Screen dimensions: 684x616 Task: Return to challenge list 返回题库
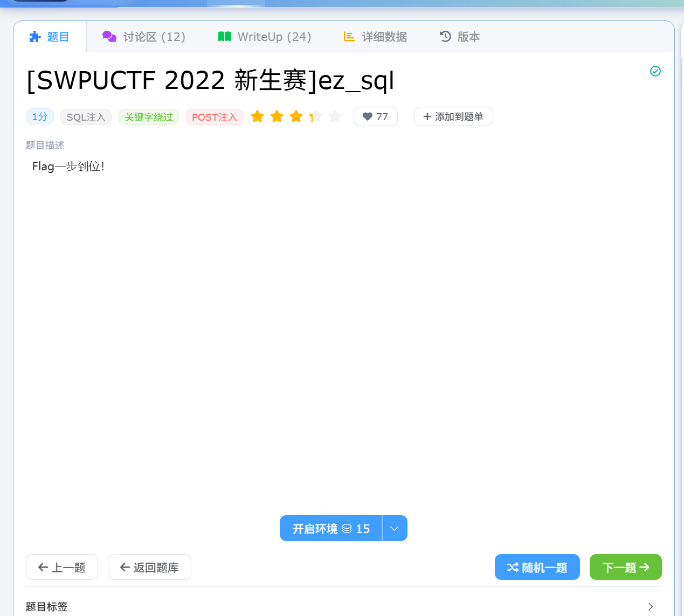pyautogui.click(x=149, y=567)
